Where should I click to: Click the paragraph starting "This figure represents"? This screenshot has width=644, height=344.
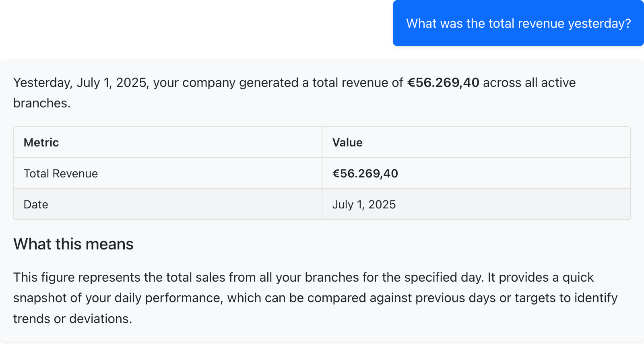(x=316, y=298)
